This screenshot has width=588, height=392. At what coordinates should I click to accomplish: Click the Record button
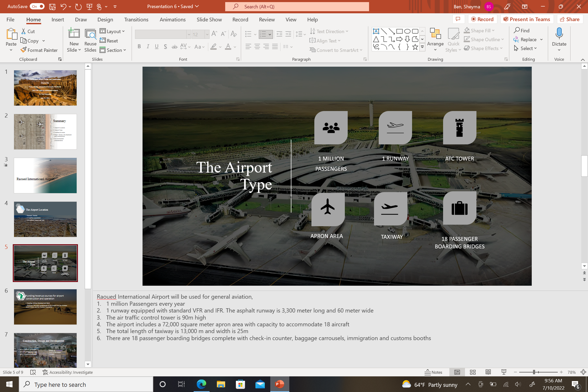482,19
